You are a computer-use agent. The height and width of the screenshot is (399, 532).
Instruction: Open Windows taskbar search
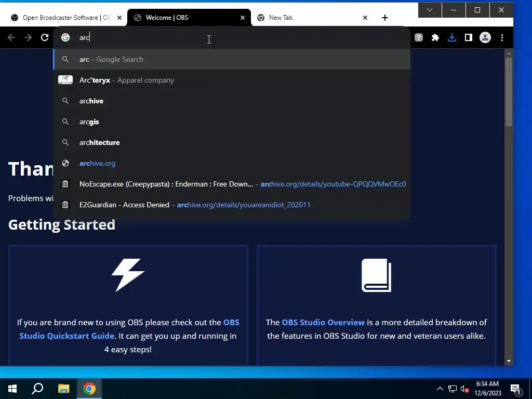pos(37,389)
